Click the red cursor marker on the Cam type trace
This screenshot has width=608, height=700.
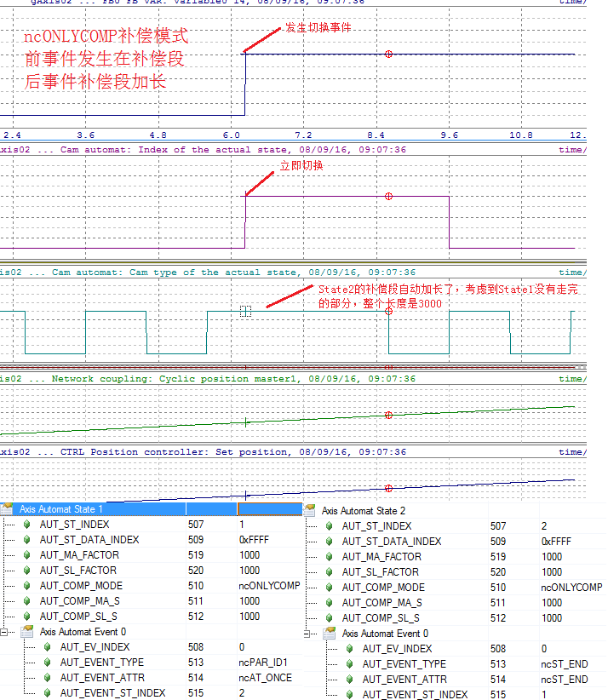[388, 311]
